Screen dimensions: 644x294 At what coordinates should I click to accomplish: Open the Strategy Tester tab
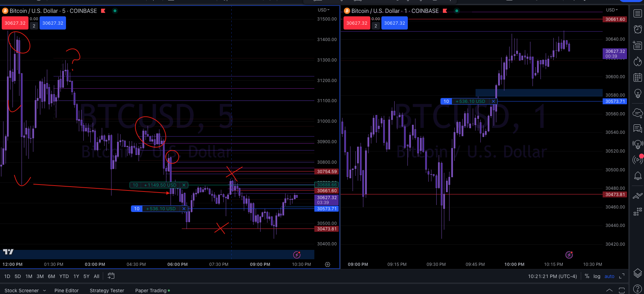107,291
